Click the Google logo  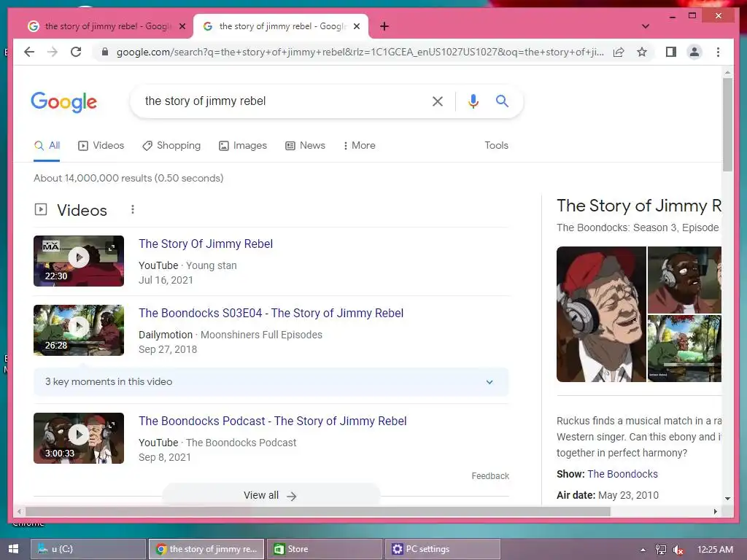tap(64, 102)
